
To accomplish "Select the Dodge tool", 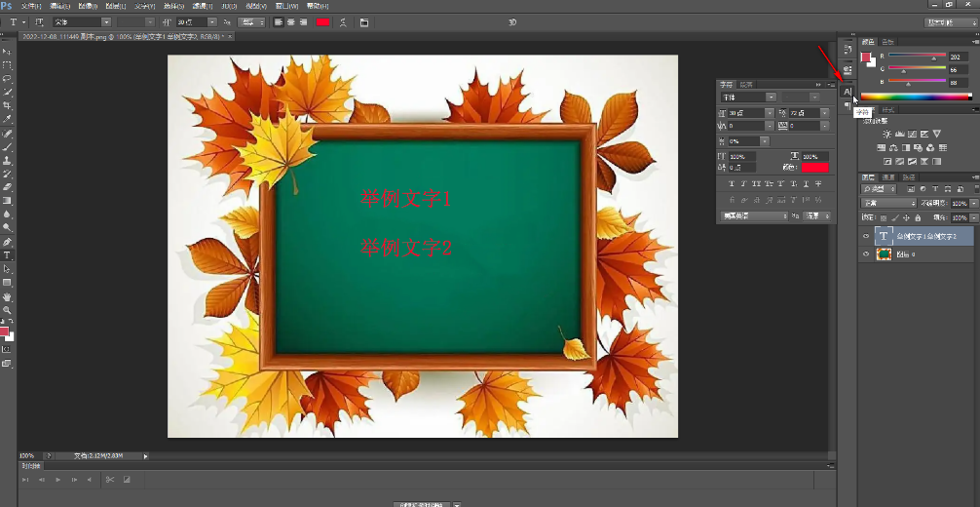I will (7, 228).
